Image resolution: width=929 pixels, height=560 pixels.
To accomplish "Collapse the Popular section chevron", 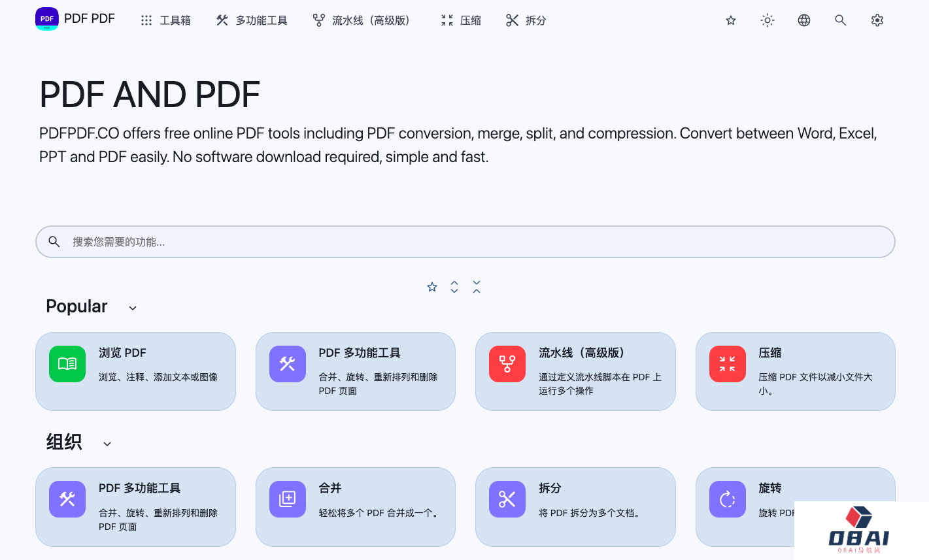I will [132, 308].
